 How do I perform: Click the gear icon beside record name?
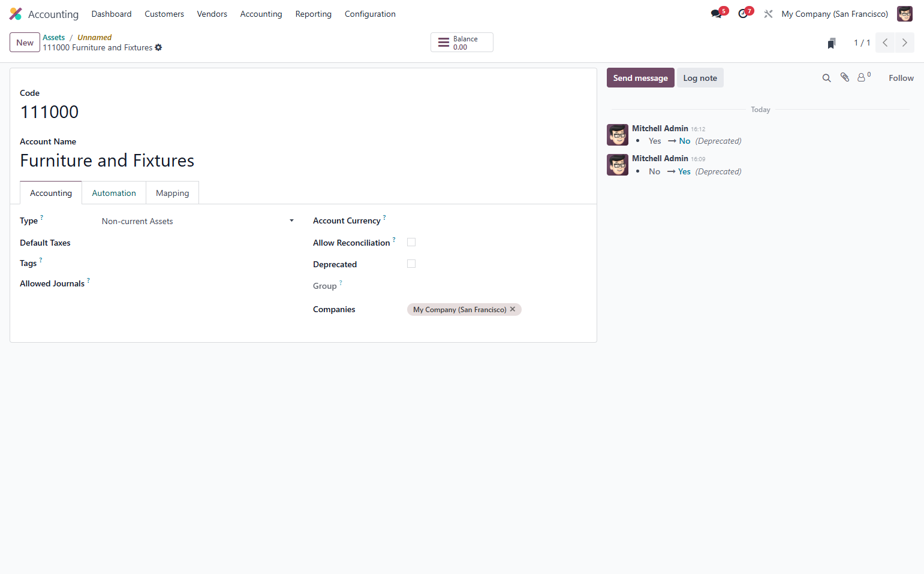coord(158,47)
